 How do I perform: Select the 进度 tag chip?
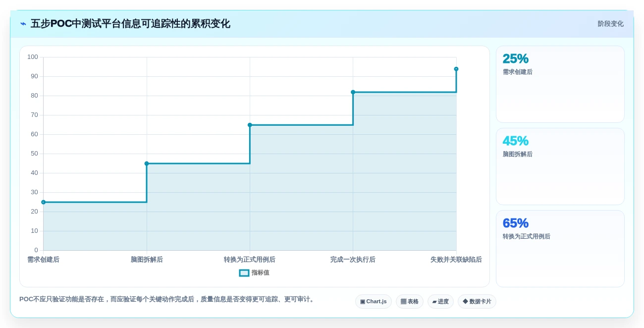click(x=440, y=301)
